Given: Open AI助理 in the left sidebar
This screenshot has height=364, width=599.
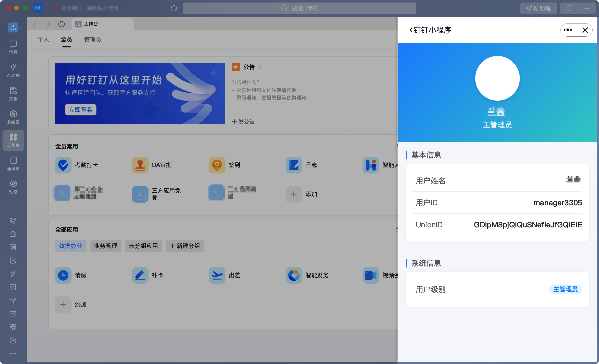Looking at the screenshot, I should [13, 70].
